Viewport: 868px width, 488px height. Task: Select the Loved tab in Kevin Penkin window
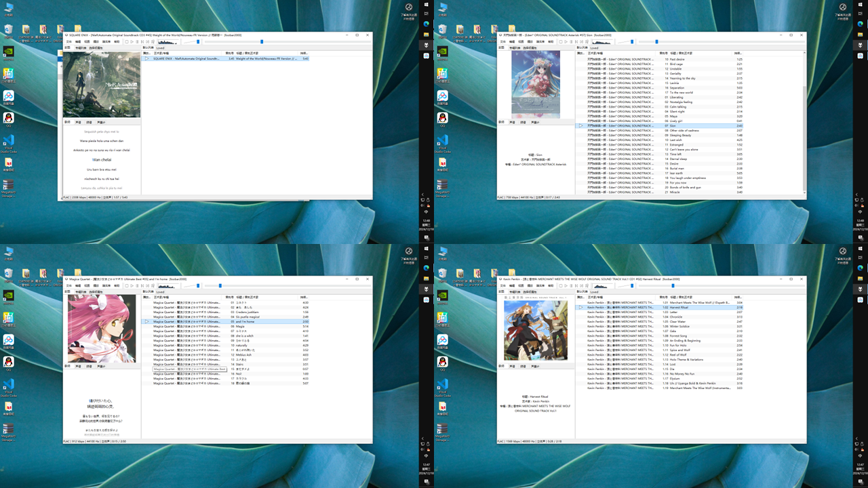[595, 292]
